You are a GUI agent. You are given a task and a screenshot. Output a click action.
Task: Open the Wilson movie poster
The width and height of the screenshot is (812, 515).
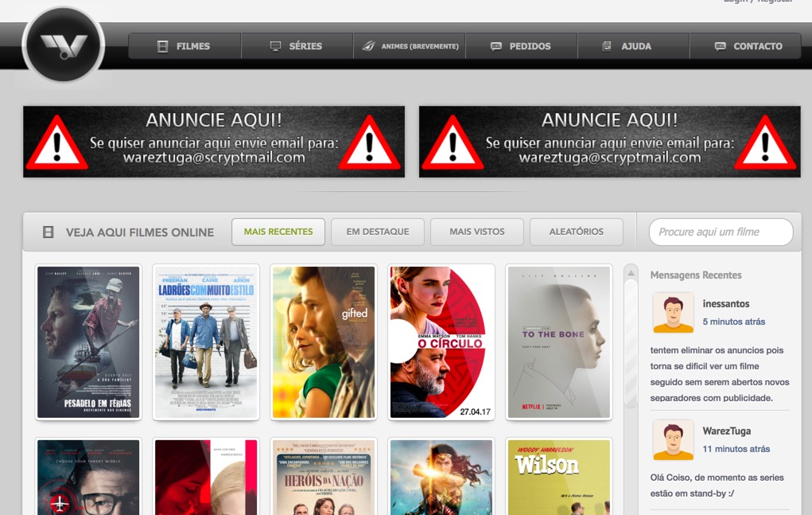pyautogui.click(x=559, y=477)
